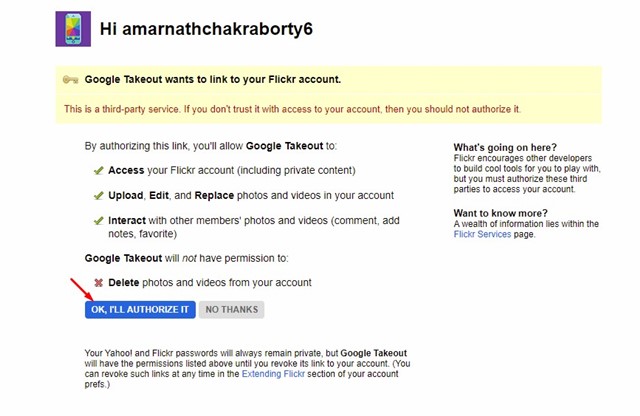
Task: Click the Google Takeout link request heading
Action: [x=213, y=79]
